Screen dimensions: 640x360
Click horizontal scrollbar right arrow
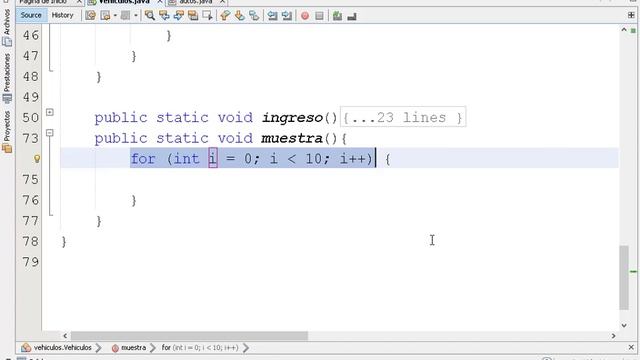coord(613,336)
